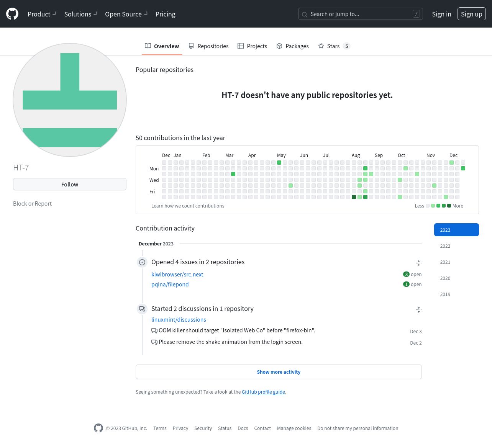The height and width of the screenshot is (448, 492).
Task: Select the green May contribution cell in the top row
Action: pyautogui.click(x=279, y=163)
